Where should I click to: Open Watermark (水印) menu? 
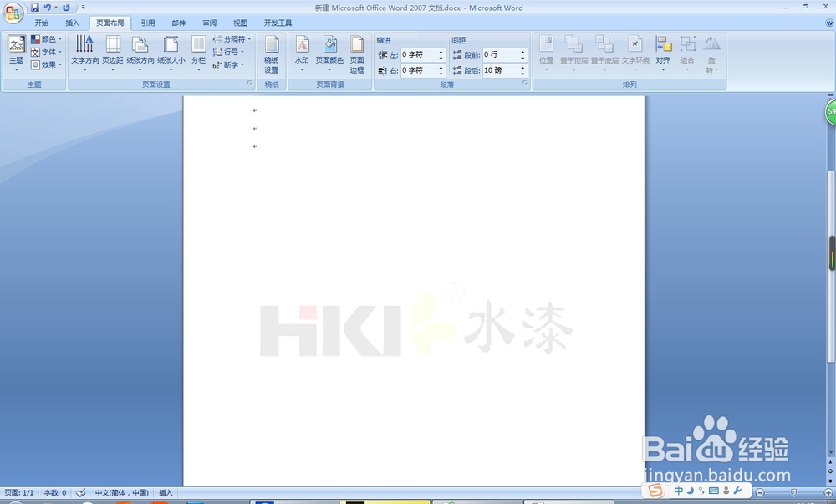click(302, 53)
